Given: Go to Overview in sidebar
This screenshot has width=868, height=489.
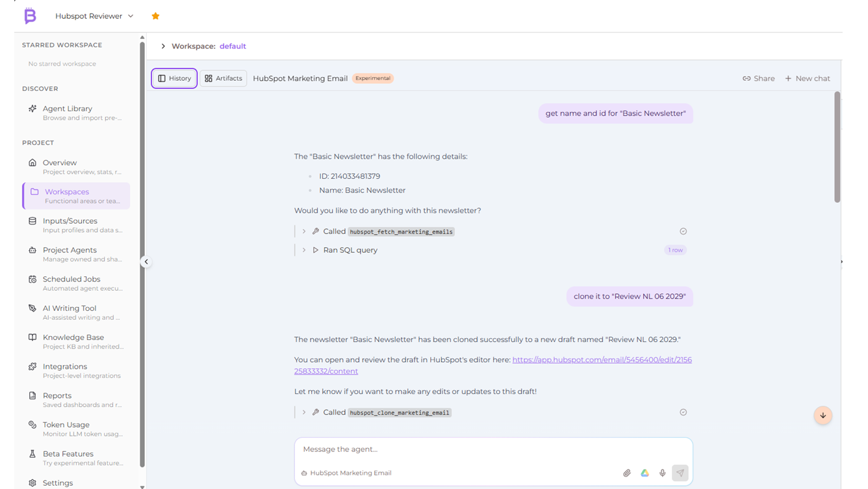Looking at the screenshot, I should point(77,166).
